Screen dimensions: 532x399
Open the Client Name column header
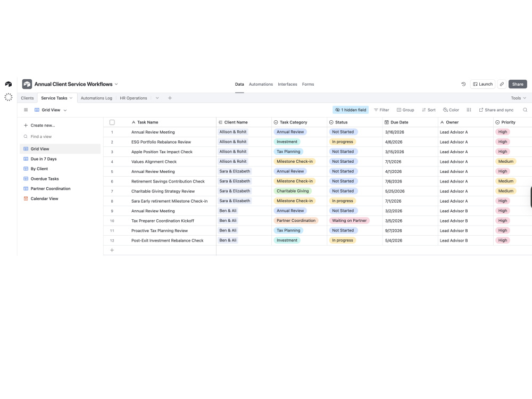(x=244, y=122)
